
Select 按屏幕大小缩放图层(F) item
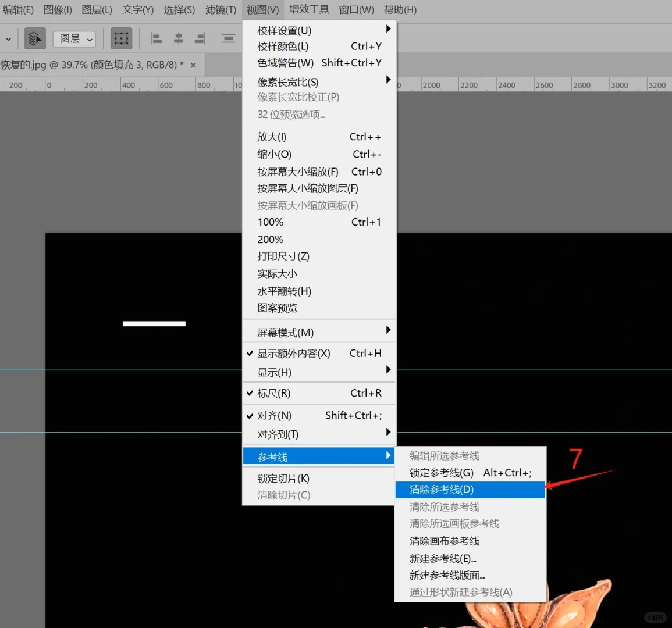pos(319,188)
